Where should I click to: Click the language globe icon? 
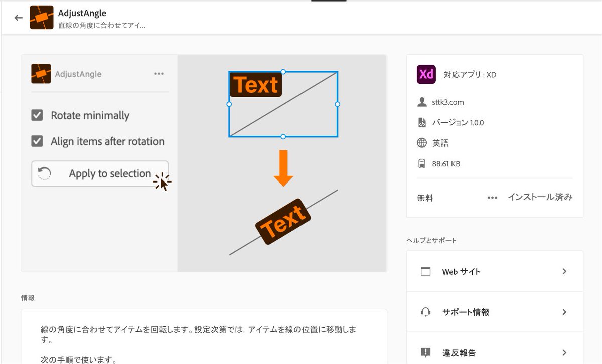[x=422, y=143]
